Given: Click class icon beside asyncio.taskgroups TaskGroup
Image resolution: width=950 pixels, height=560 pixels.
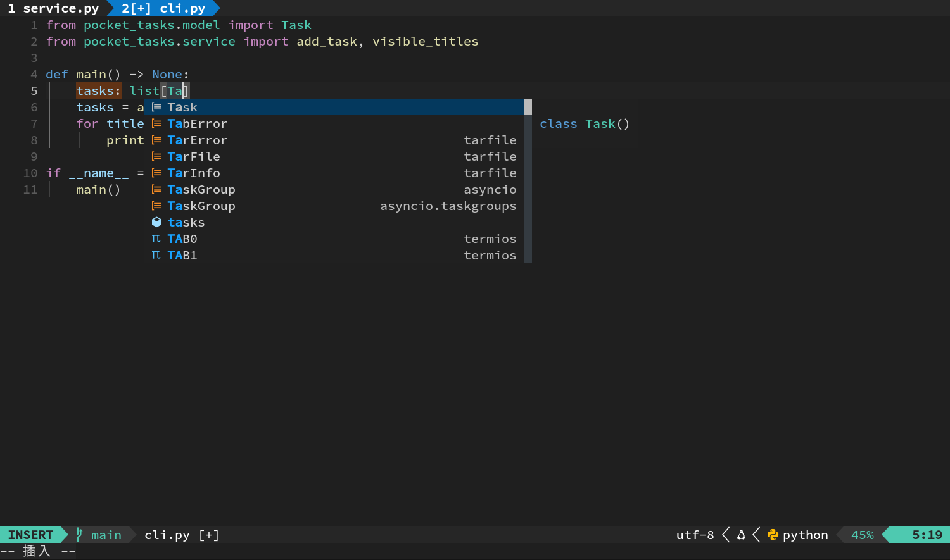Looking at the screenshot, I should [x=156, y=206].
